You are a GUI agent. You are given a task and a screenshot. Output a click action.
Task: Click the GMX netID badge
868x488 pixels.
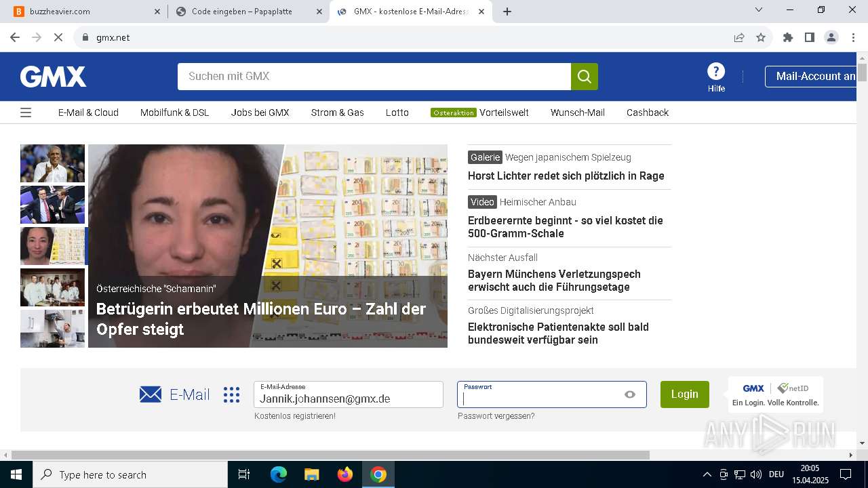point(775,394)
